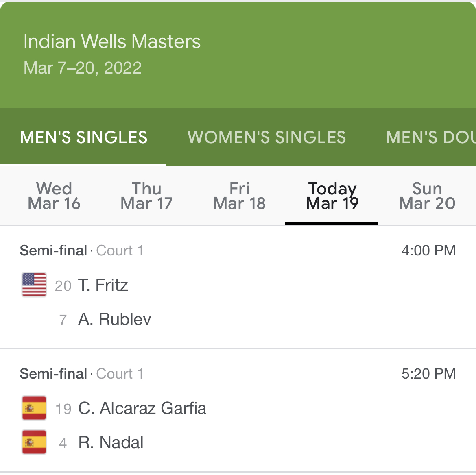The image size is (476, 475).
Task: Click Spain flag beside R. Nadal
Action: [x=34, y=442]
